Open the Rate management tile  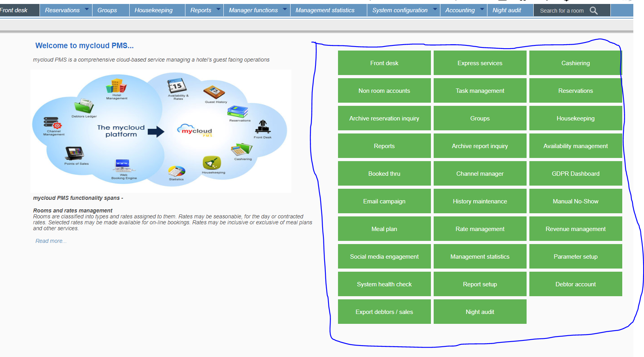pyautogui.click(x=480, y=229)
